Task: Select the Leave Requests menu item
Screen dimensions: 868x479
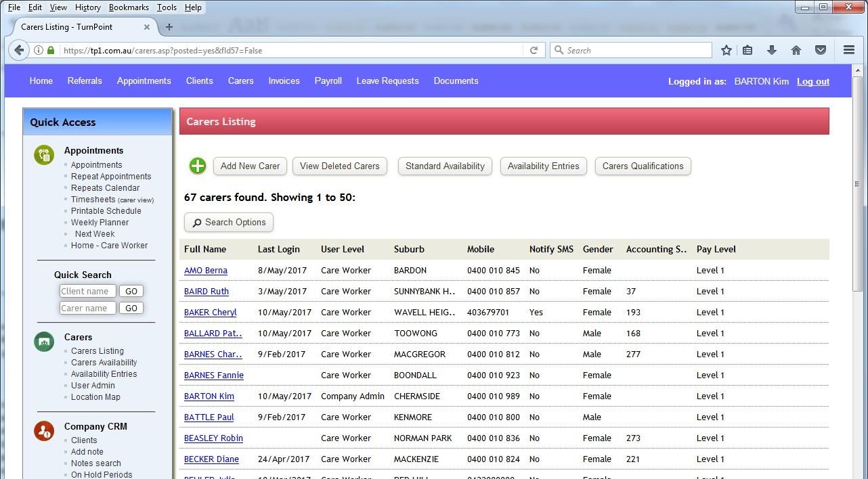Action: pos(387,81)
